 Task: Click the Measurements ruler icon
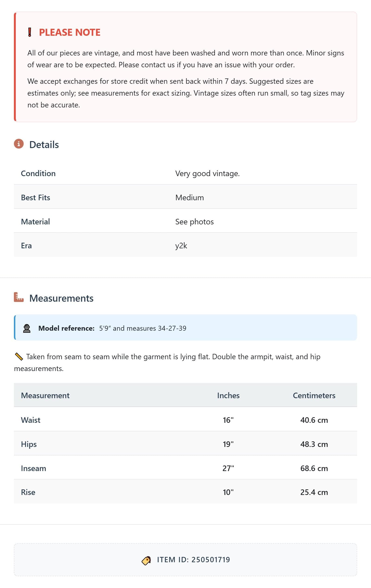[19, 297]
